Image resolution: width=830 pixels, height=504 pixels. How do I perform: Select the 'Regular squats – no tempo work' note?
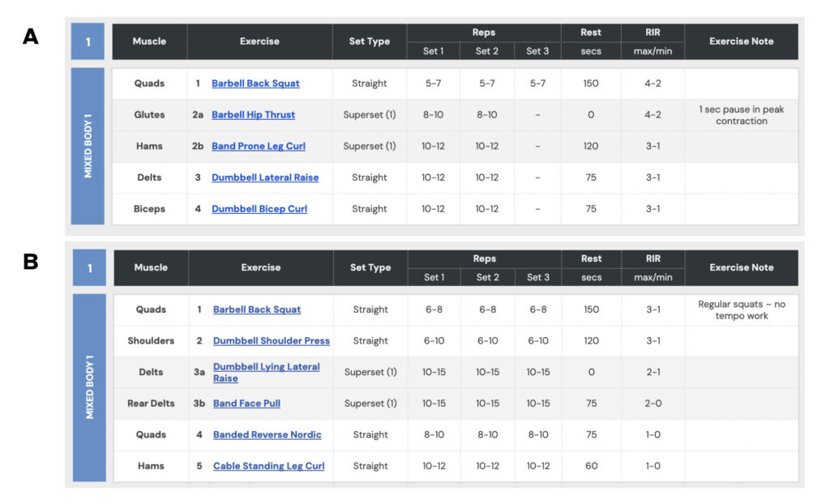pos(741,310)
